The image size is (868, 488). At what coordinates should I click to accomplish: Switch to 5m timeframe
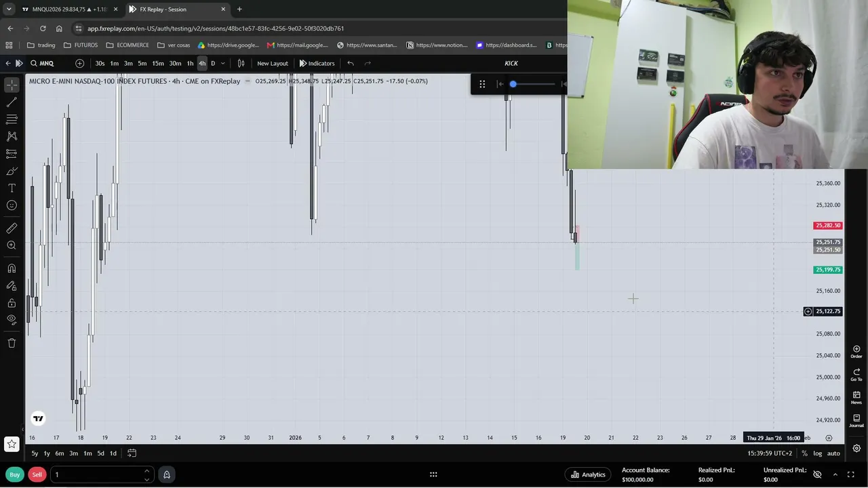(142, 63)
